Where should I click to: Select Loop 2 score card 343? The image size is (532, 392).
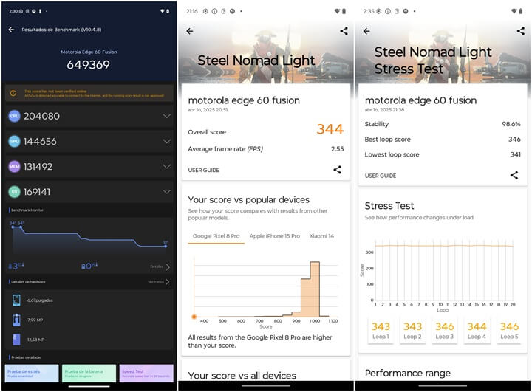pos(412,331)
